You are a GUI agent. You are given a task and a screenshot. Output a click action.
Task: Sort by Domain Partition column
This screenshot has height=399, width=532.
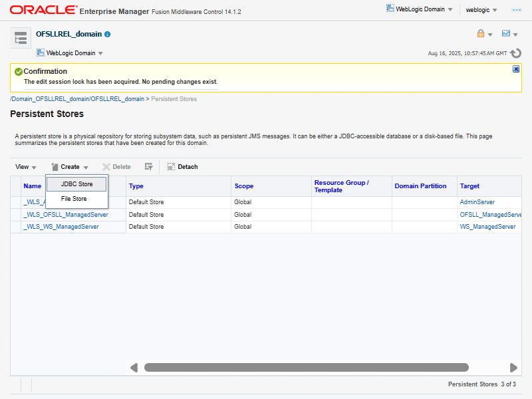point(420,186)
